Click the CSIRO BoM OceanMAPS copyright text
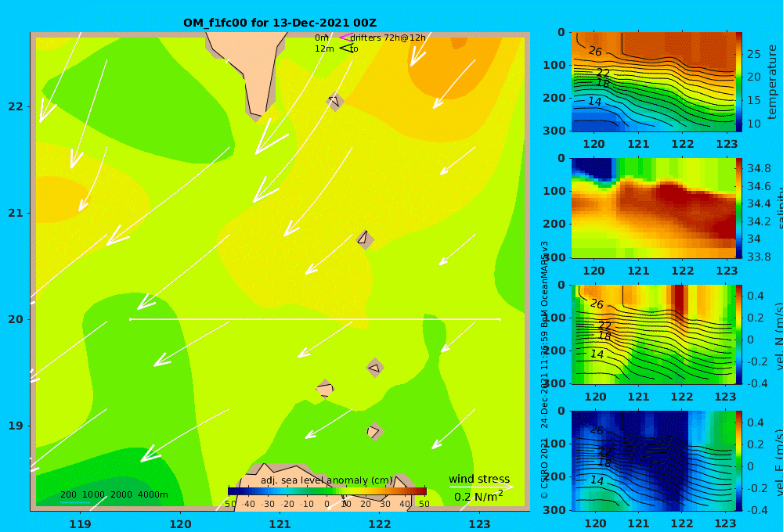This screenshot has width=783, height=532. 544,370
